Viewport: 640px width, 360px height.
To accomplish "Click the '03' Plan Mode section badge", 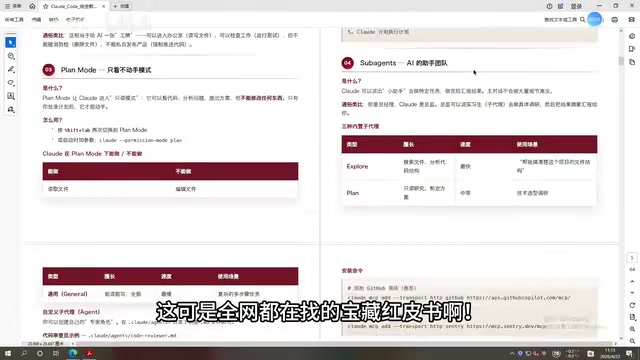I will click(49, 70).
